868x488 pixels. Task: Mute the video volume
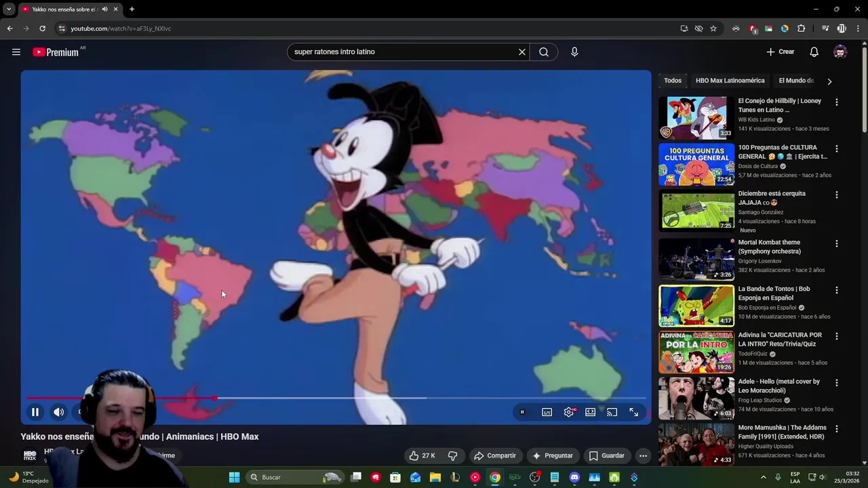[x=59, y=411]
